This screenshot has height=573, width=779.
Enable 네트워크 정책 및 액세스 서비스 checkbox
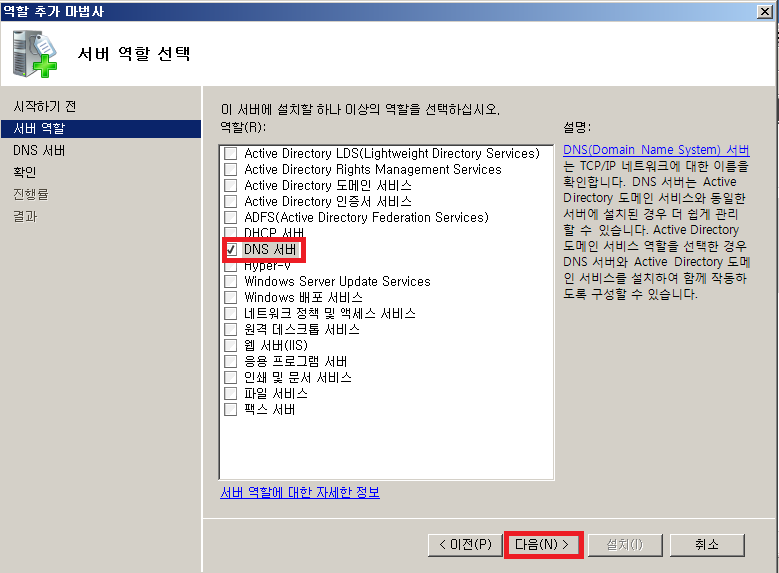coord(231,313)
